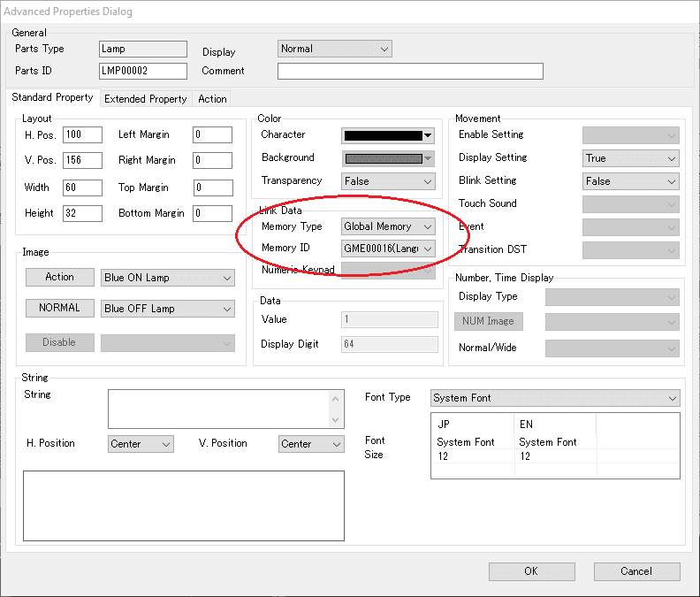Open the Memory ID dropdown
This screenshot has height=597, width=700.
388,249
